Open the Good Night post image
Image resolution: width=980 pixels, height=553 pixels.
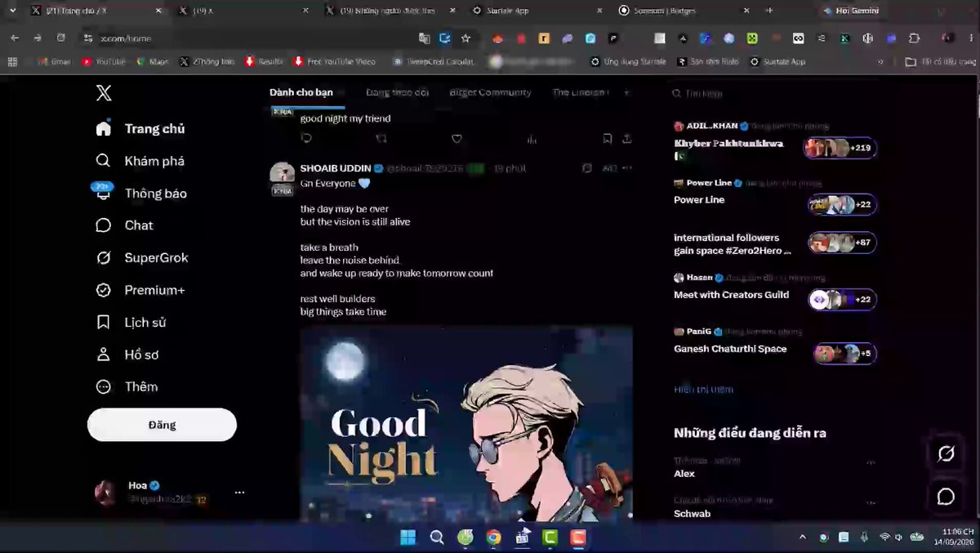466,422
